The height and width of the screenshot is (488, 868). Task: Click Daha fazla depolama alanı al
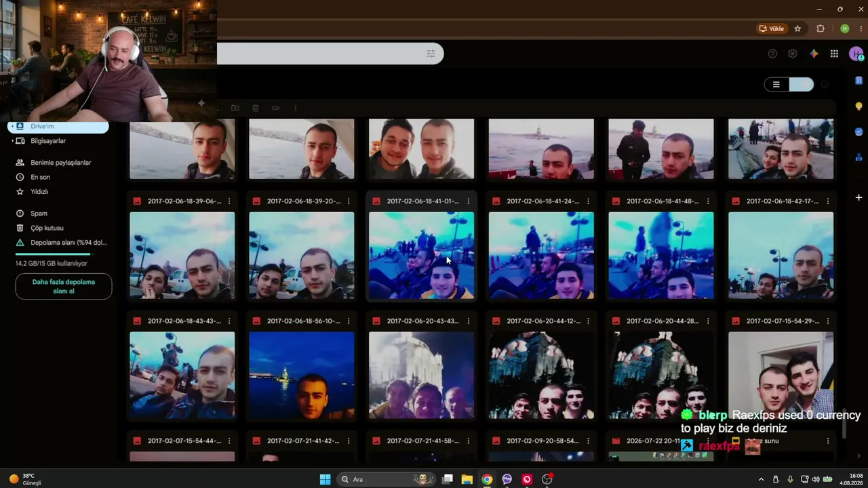pyautogui.click(x=64, y=287)
